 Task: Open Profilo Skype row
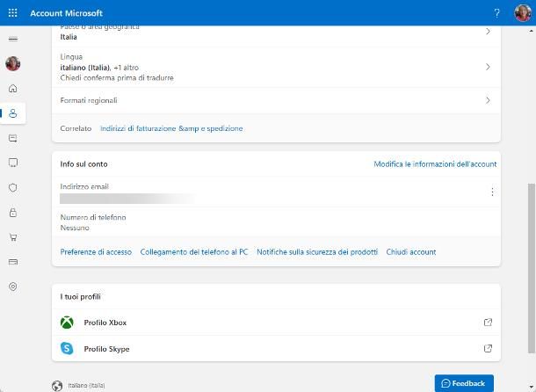click(x=276, y=349)
